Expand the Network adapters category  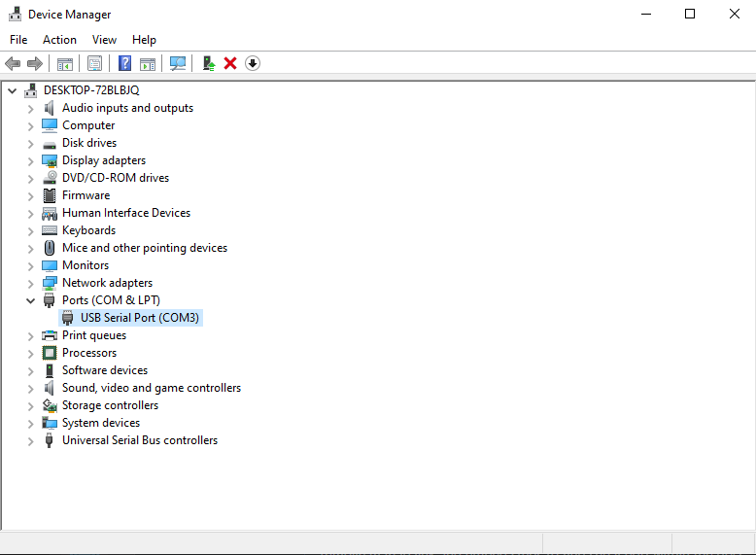(30, 283)
